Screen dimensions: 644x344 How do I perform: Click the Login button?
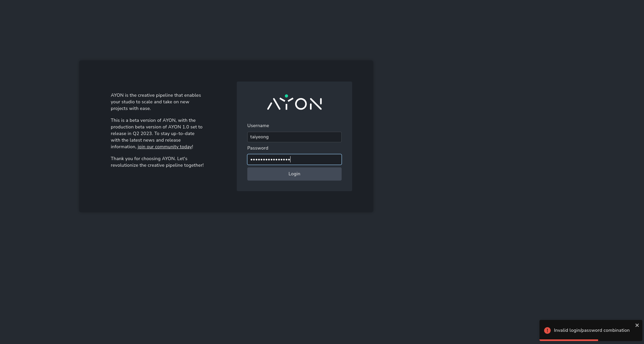coord(294,174)
